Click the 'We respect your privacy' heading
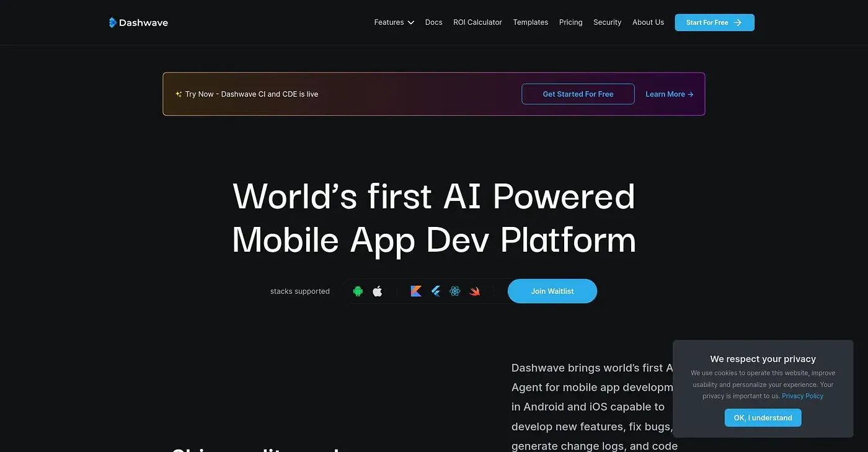 point(763,359)
